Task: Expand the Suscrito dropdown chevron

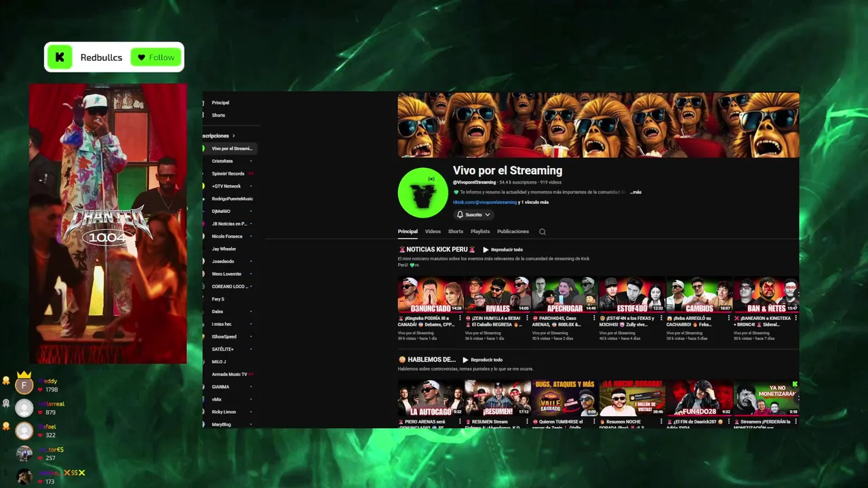Action: pyautogui.click(x=487, y=215)
